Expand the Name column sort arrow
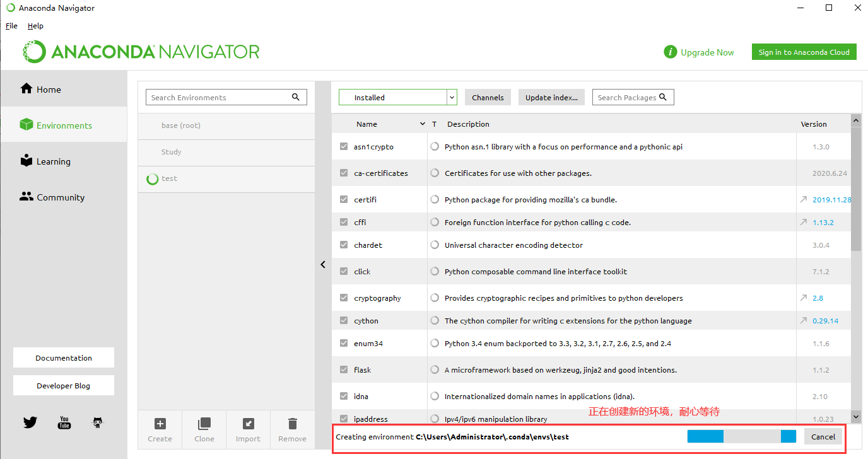Viewport: 868px width, 459px height. 423,124
